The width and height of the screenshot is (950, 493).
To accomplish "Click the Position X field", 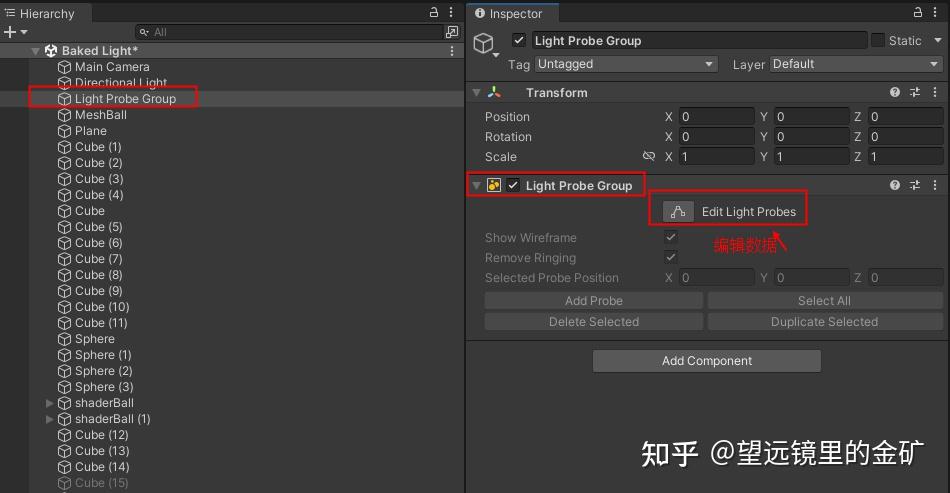I will pyautogui.click(x=716, y=116).
